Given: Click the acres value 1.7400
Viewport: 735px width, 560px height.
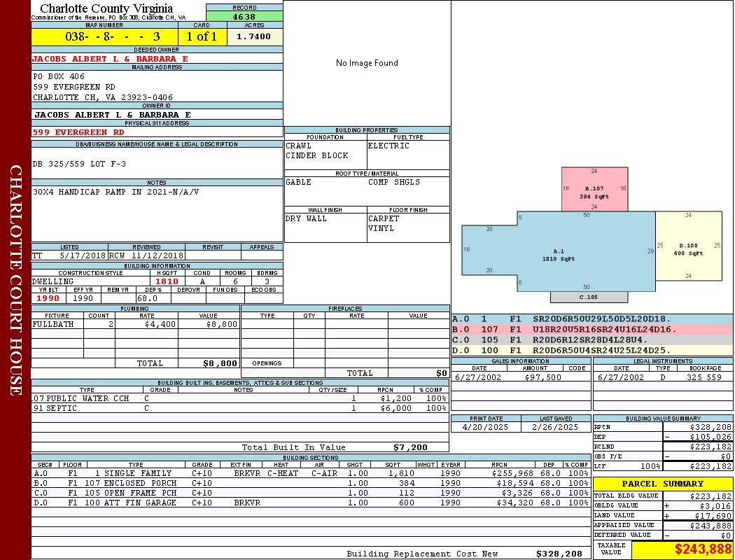Looking at the screenshot, I should pyautogui.click(x=253, y=36).
